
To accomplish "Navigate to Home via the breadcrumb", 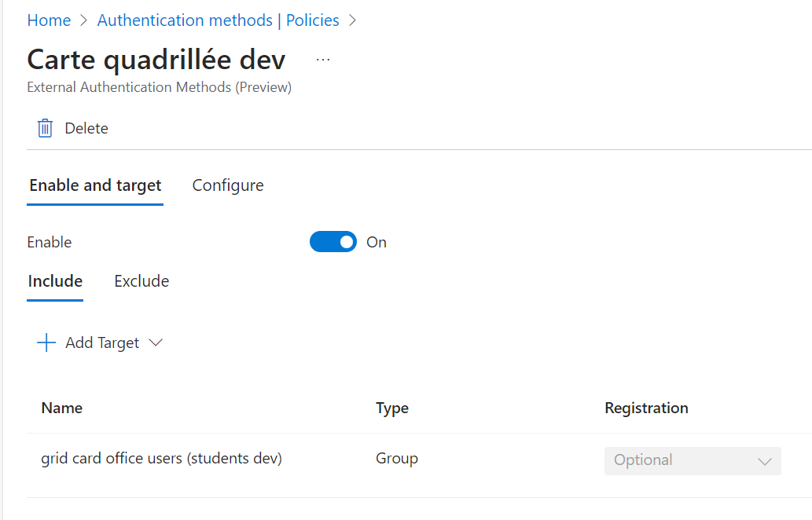I will (x=49, y=20).
